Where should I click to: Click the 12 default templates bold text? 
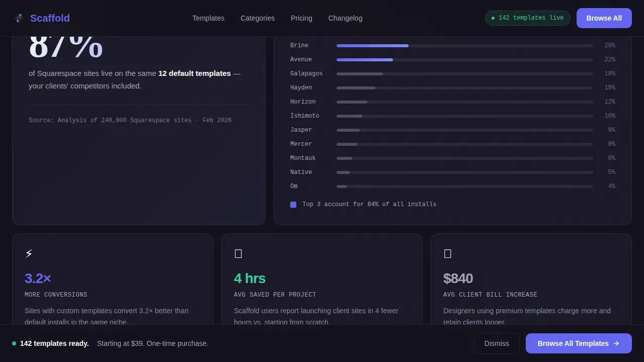pyautogui.click(x=195, y=73)
